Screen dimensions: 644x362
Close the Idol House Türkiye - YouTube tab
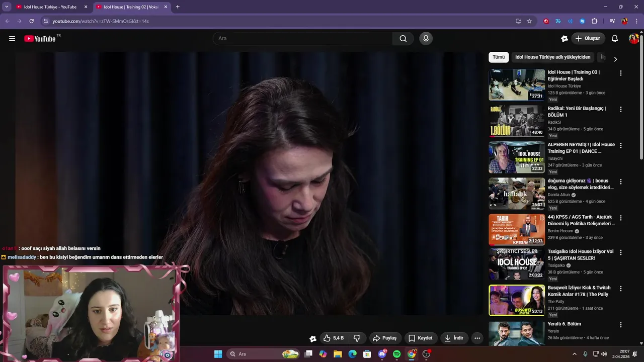point(86,7)
